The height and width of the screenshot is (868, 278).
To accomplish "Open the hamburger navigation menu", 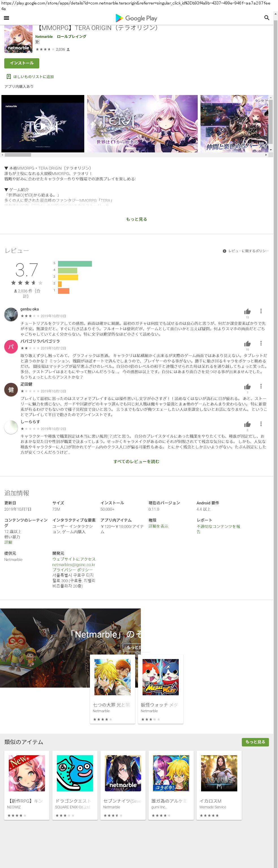I will (x=7, y=18).
